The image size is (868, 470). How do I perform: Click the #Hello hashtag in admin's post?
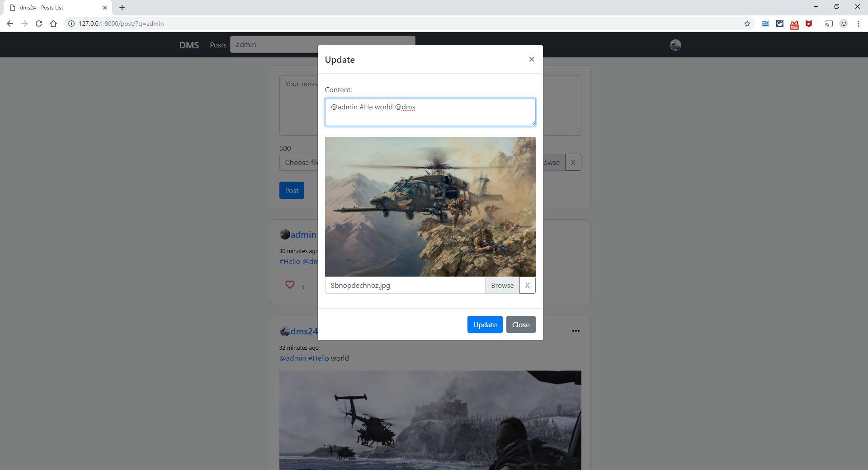coord(289,261)
